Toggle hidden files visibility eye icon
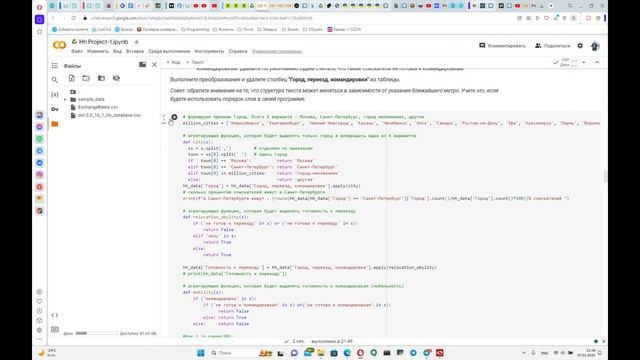640x360 pixels. click(x=116, y=78)
